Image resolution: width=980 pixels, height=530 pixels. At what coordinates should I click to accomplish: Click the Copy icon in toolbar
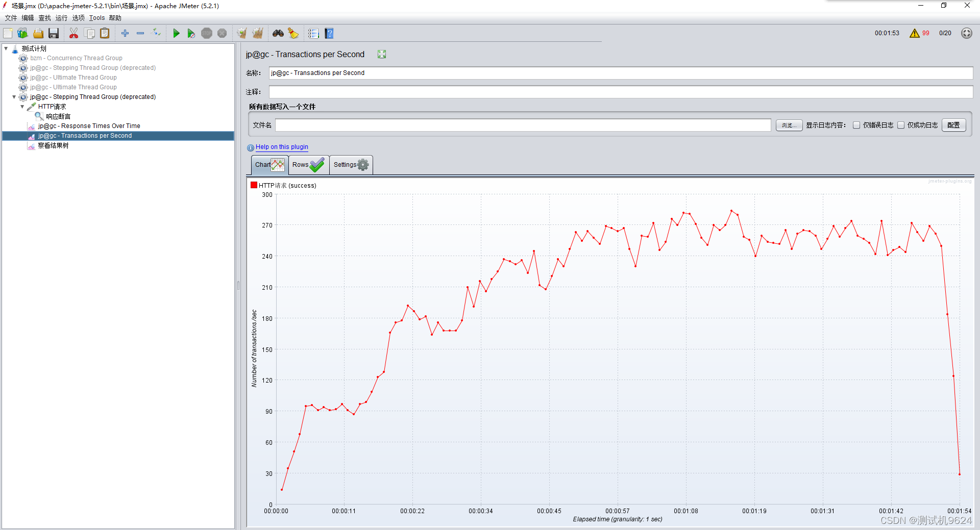tap(89, 33)
